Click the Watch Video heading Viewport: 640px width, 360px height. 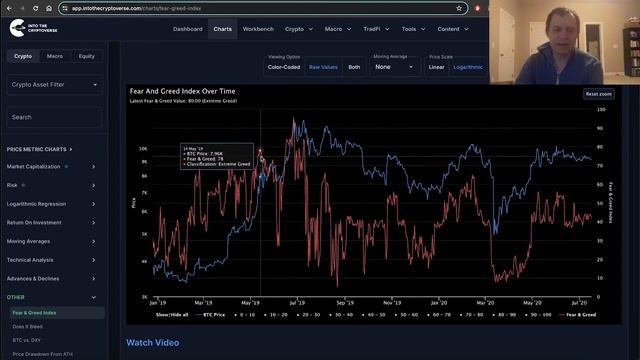153,343
